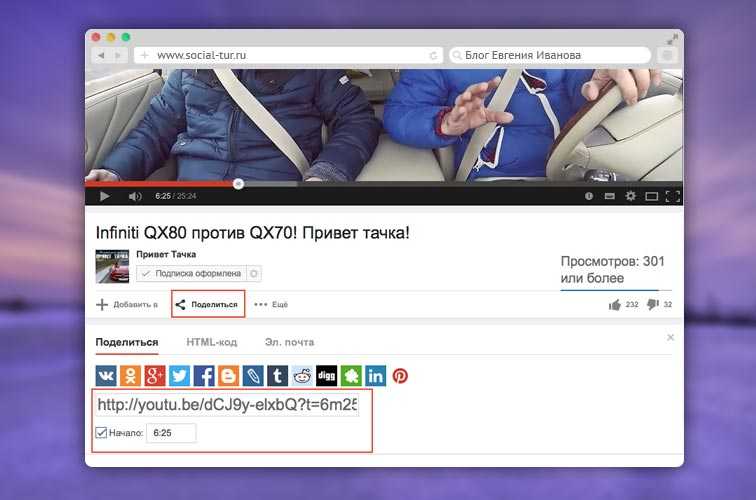Expand the Ещё more menu

(271, 305)
